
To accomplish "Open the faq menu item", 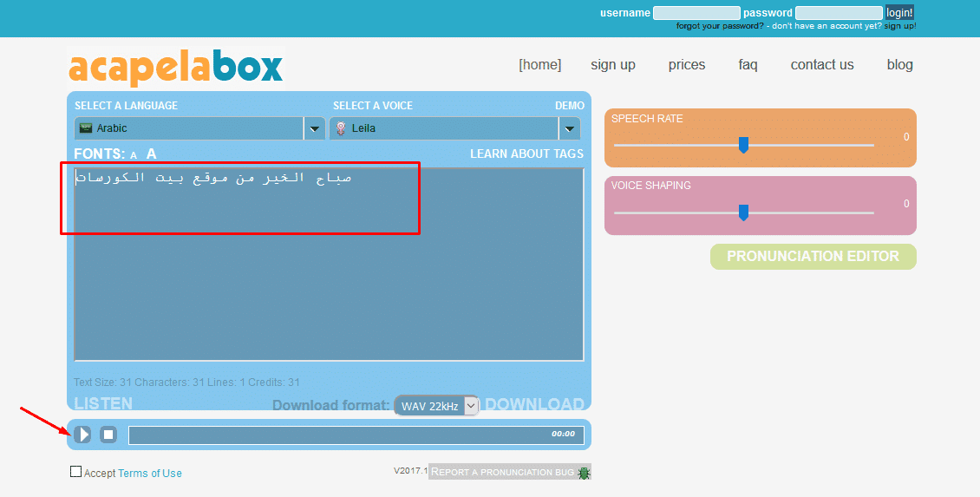I will pos(748,65).
